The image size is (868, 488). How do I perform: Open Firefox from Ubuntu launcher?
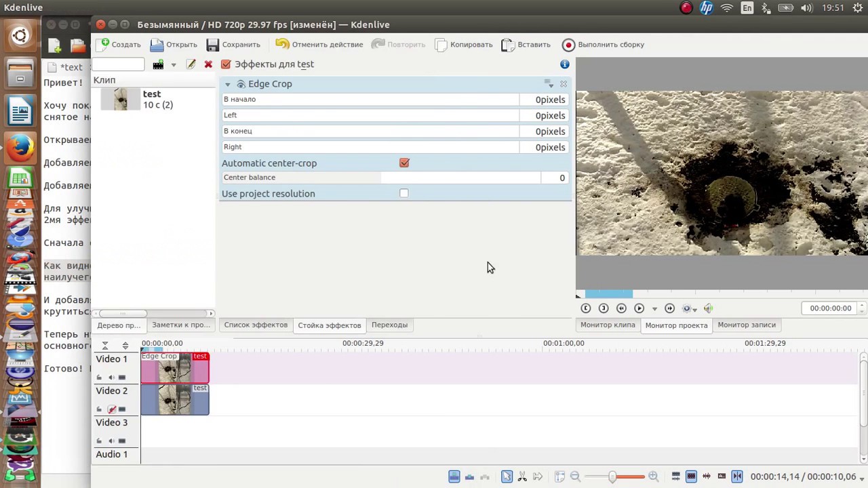(20, 148)
